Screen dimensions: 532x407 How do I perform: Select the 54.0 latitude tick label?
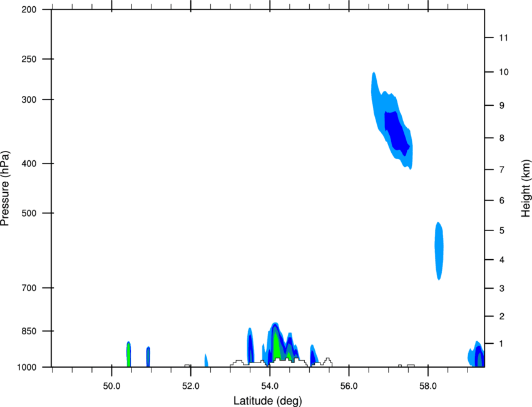270,386
